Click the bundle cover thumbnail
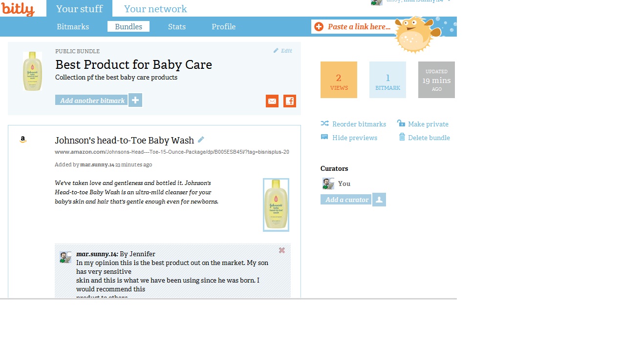This screenshot has height=346, width=644. coord(32,71)
